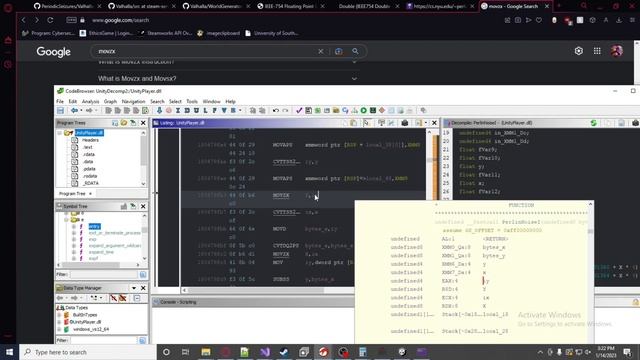Select the .text section in Program Trees
The height and width of the screenshot is (360, 640).
(88, 147)
